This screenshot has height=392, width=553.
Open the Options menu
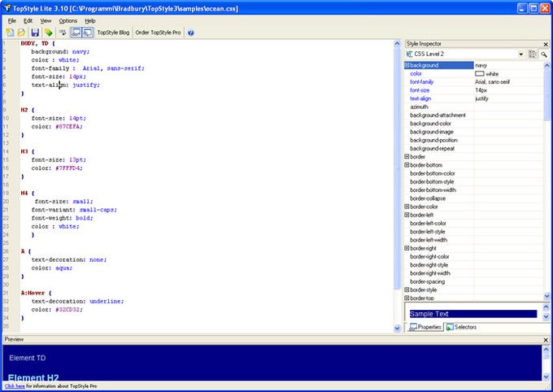tap(67, 21)
